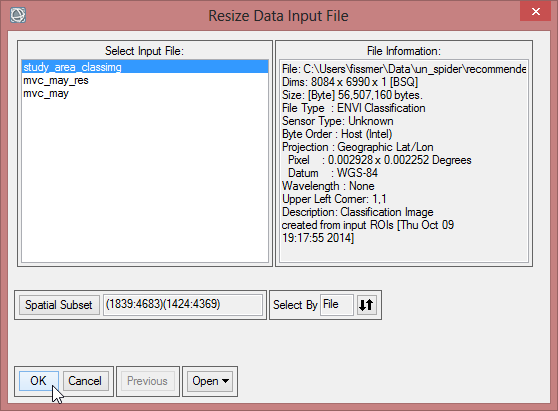The height and width of the screenshot is (411, 558).
Task: Click the file path line in File Information
Action: tap(404, 69)
